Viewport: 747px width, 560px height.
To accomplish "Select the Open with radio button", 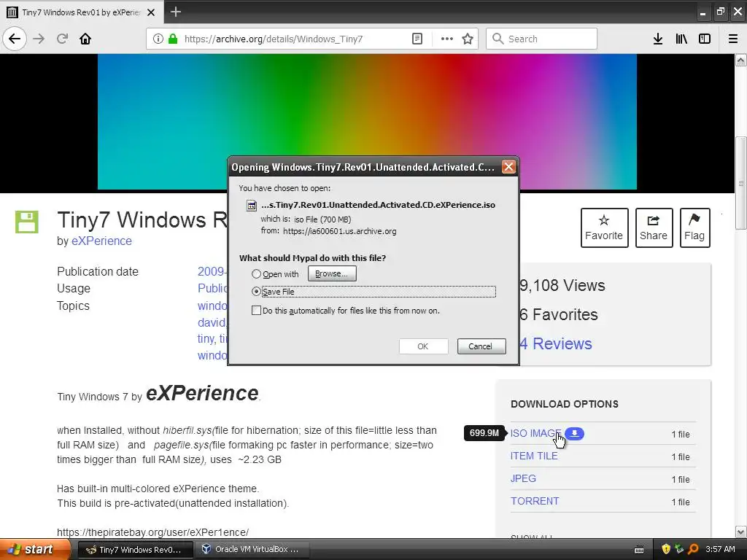I will tap(256, 274).
